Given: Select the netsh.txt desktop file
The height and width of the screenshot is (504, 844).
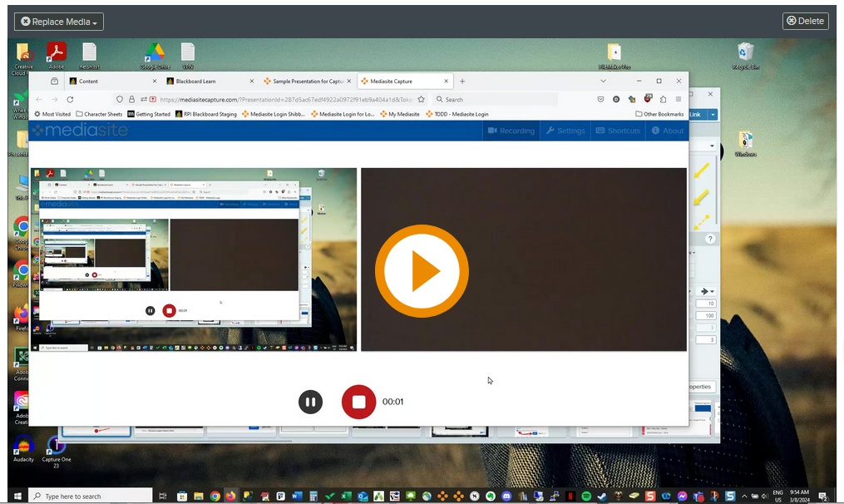Looking at the screenshot, I should coord(89,56).
